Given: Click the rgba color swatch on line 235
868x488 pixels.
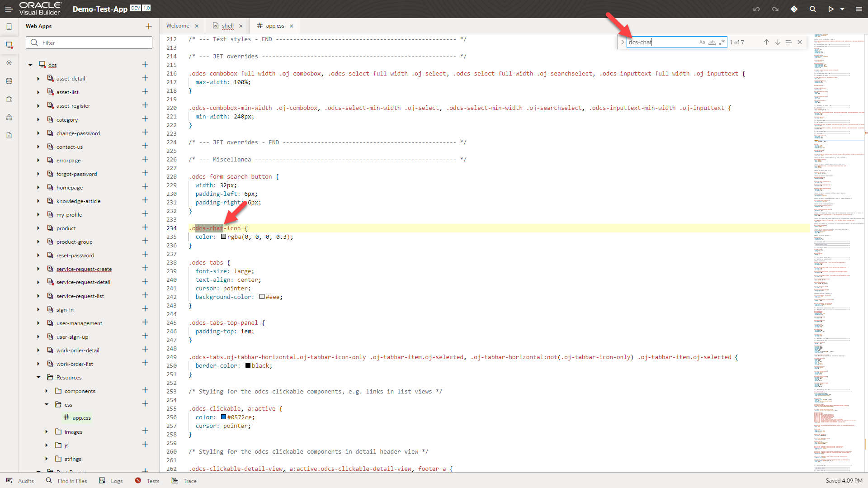Looking at the screenshot, I should tap(223, 237).
